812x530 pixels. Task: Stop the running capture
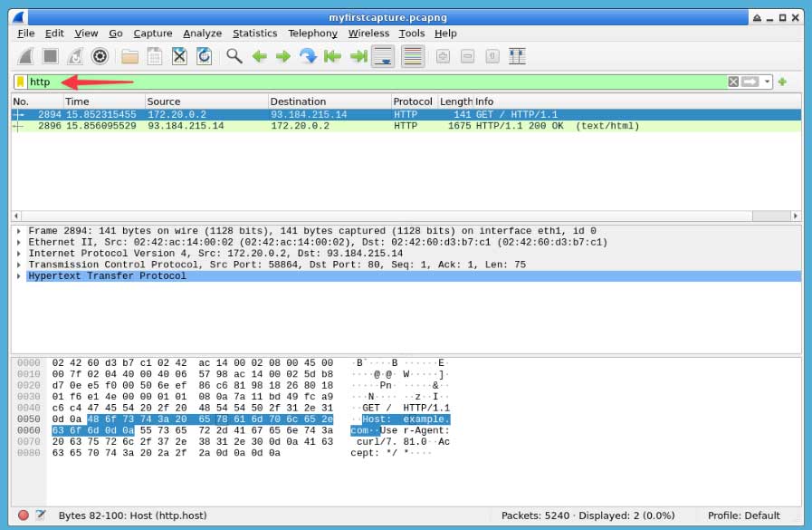tap(50, 56)
